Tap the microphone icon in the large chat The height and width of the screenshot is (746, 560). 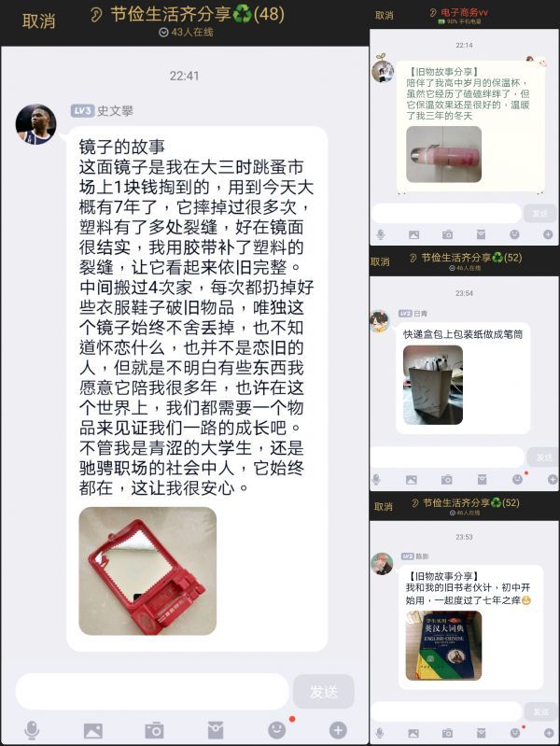coord(32,730)
